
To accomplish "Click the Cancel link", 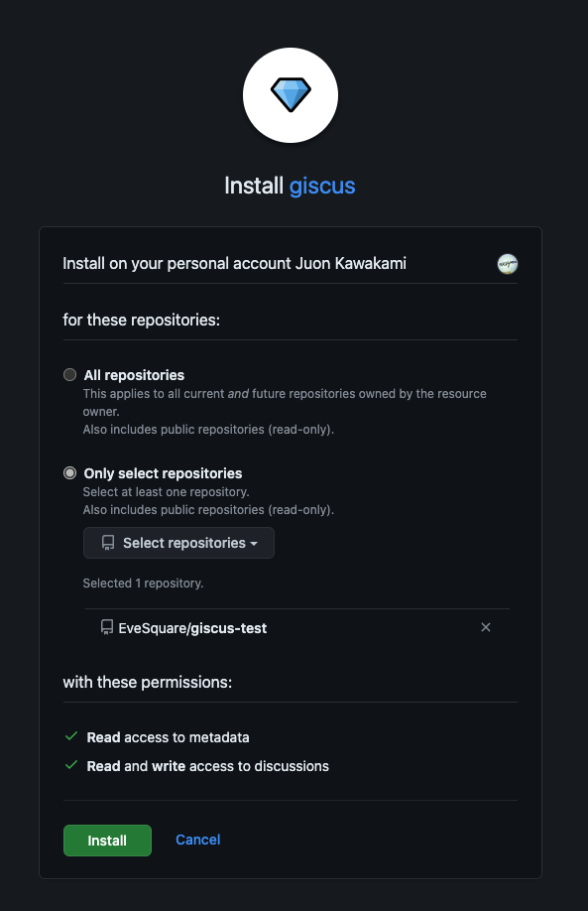I will [198, 840].
